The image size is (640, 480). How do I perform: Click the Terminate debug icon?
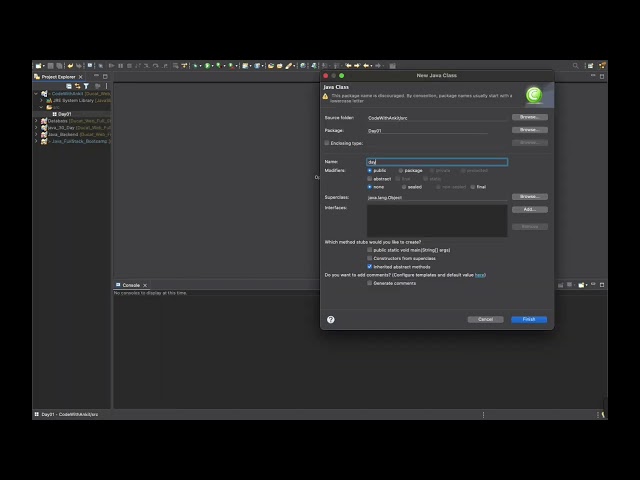129,66
